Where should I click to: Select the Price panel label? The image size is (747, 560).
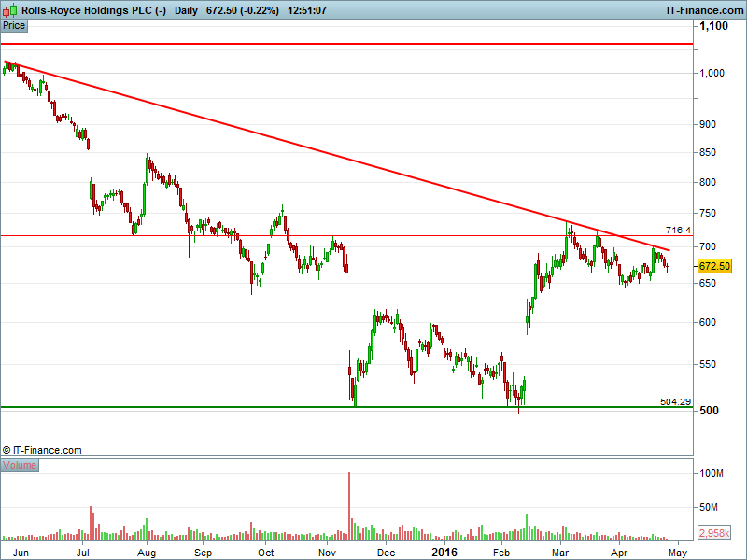[14, 26]
